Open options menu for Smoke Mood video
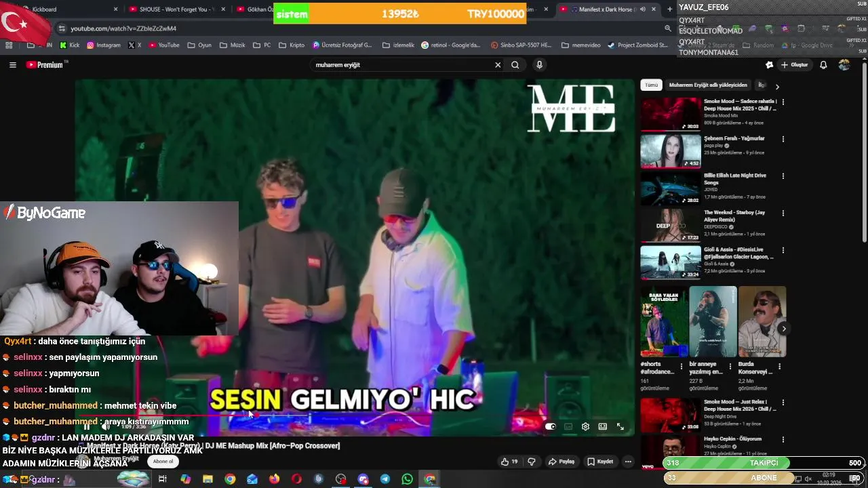 point(783,102)
